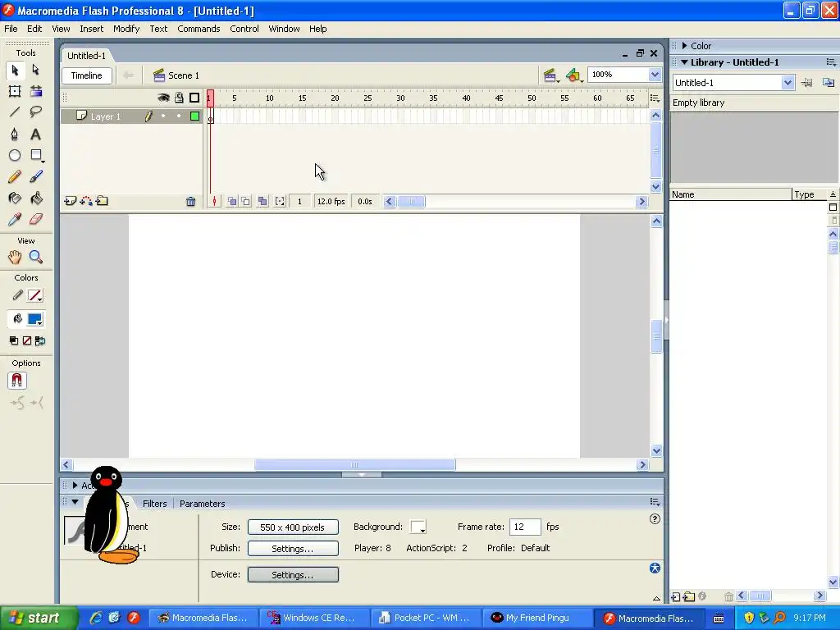The height and width of the screenshot is (630, 840).
Task: Toggle Layer 1 lock dot
Action: [x=179, y=116]
